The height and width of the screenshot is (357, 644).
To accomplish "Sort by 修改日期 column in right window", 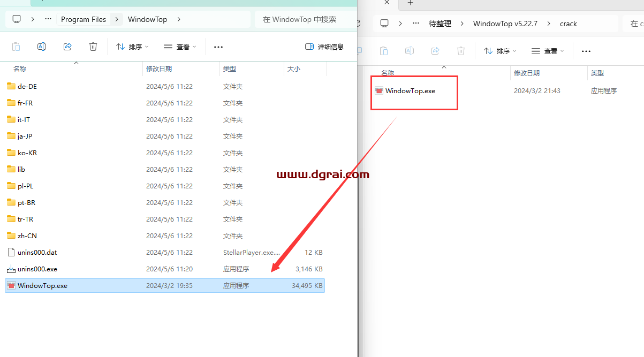I will click(x=527, y=73).
